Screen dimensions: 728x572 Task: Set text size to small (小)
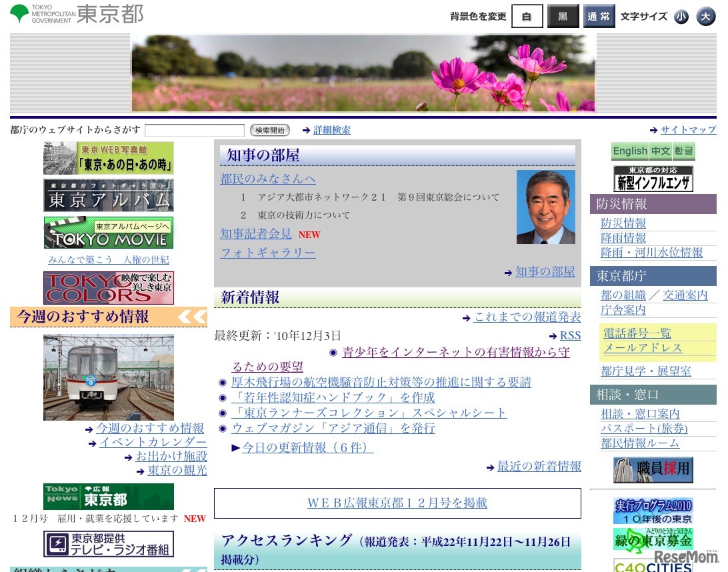[681, 17]
